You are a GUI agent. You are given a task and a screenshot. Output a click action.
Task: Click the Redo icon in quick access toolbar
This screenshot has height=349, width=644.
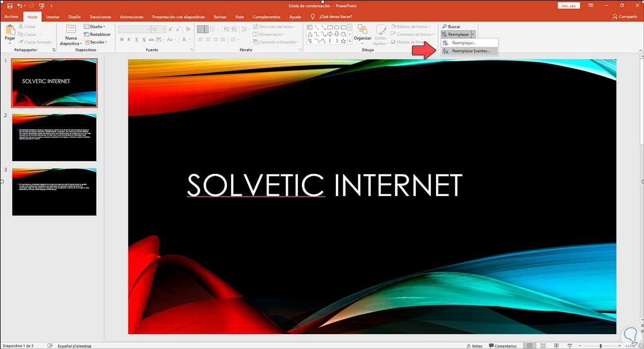32,5
